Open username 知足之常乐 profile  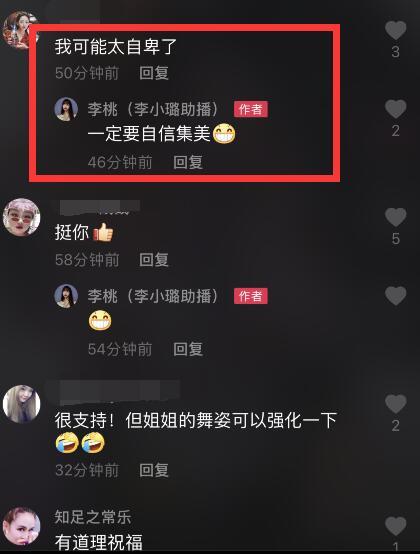point(93,517)
